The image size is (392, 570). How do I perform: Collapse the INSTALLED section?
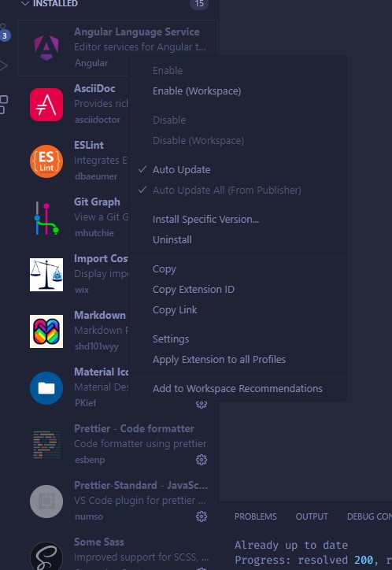point(25,4)
